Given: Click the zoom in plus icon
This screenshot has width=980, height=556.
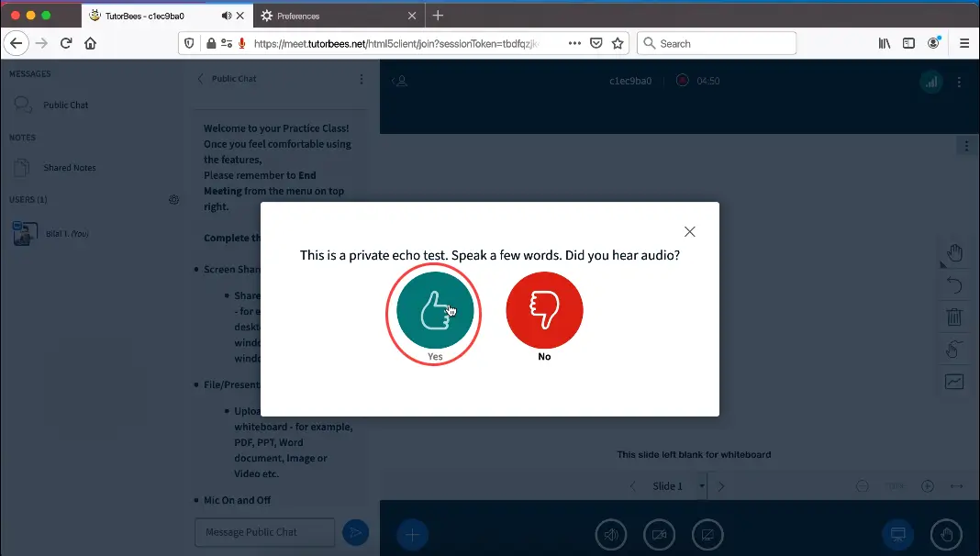Looking at the screenshot, I should pos(928,486).
